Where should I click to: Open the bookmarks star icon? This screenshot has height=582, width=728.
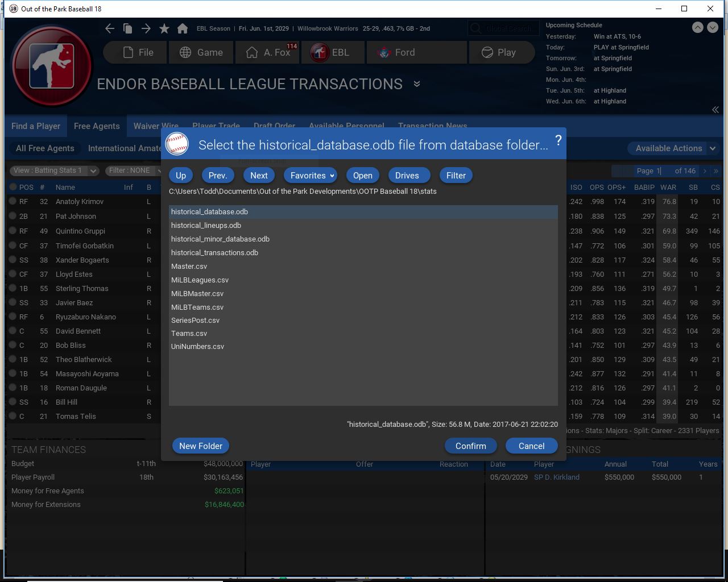164,28
